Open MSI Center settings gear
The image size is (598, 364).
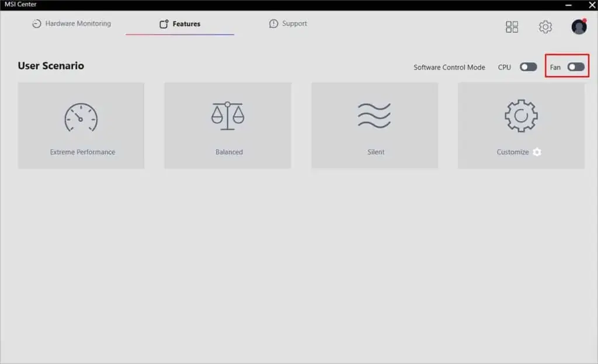(x=545, y=26)
